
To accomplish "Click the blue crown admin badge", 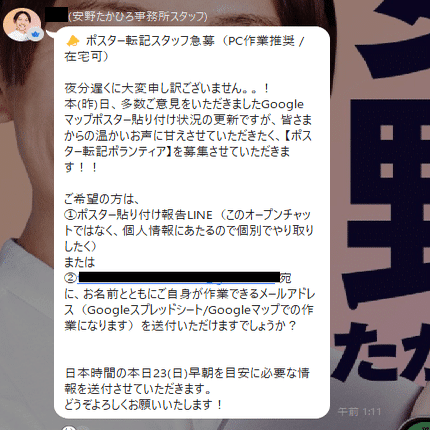I will (35, 34).
